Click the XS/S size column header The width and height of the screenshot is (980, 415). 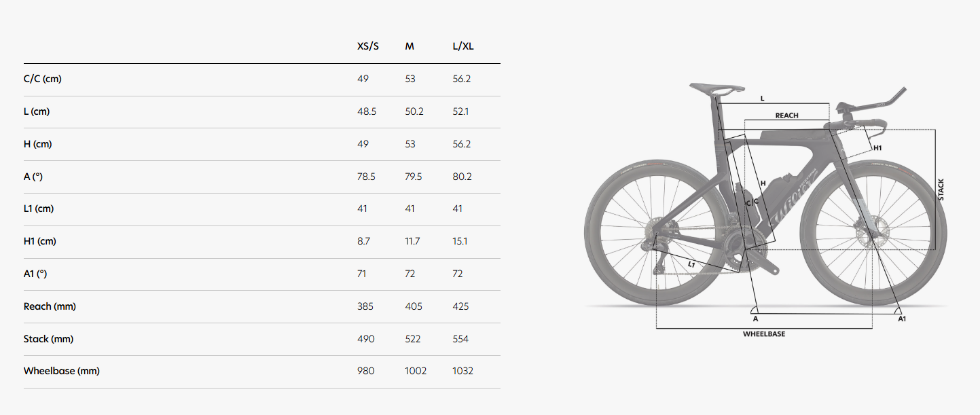tap(368, 47)
